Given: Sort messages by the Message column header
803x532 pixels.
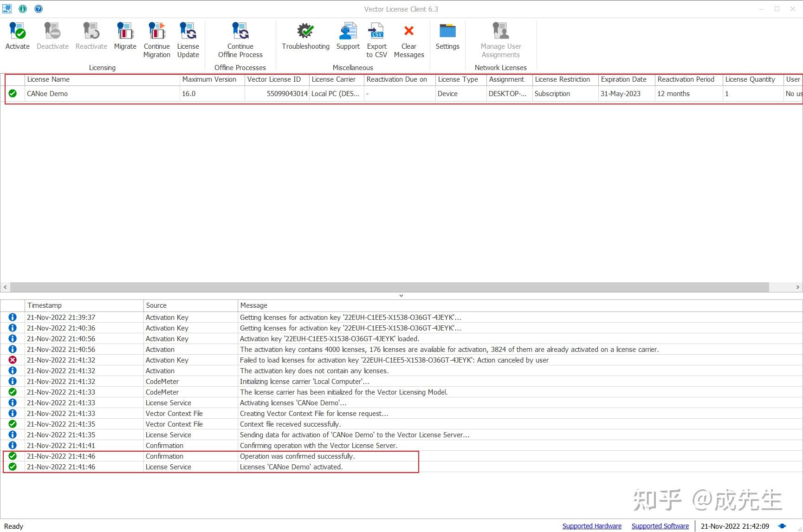Looking at the screenshot, I should (x=520, y=305).
